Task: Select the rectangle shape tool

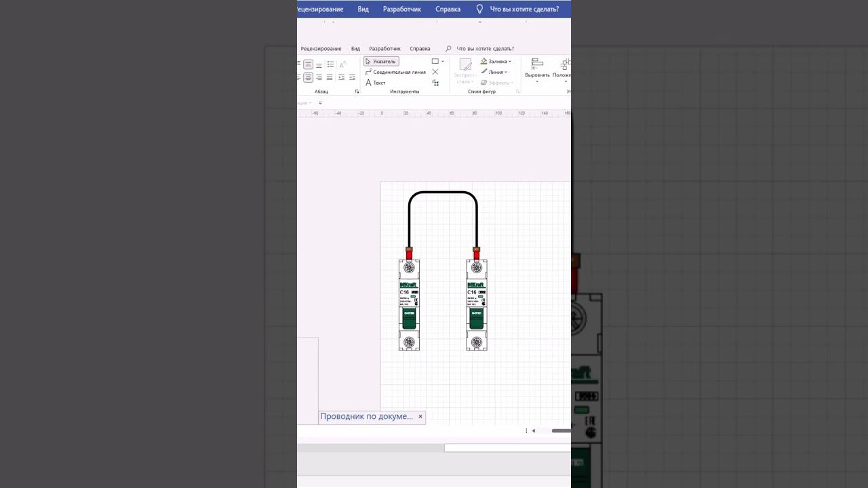Action: pos(435,62)
